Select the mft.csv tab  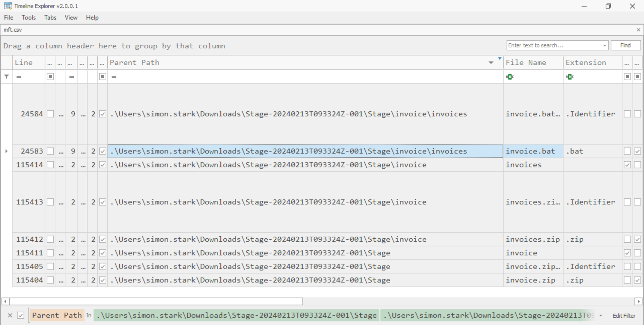pyautogui.click(x=13, y=30)
